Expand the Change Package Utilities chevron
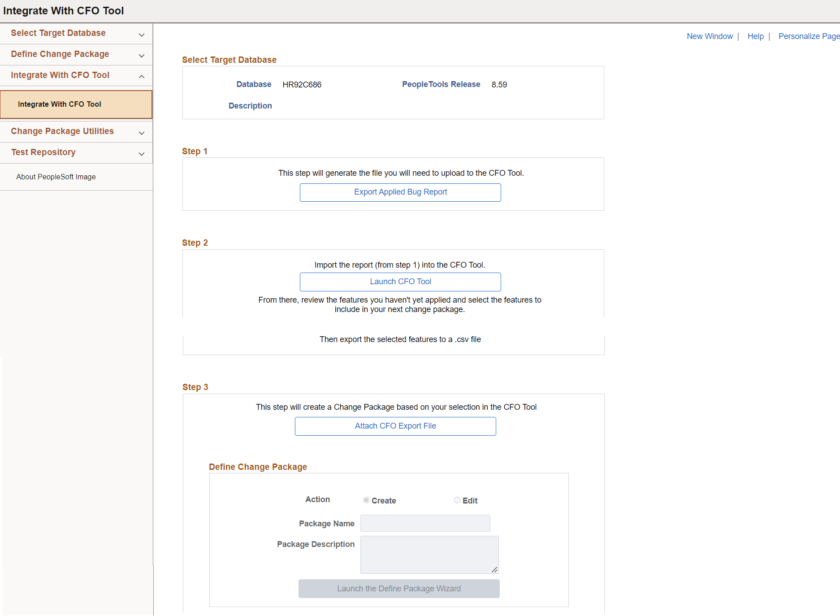Viewport: 840px width, 616px height. [x=142, y=133]
